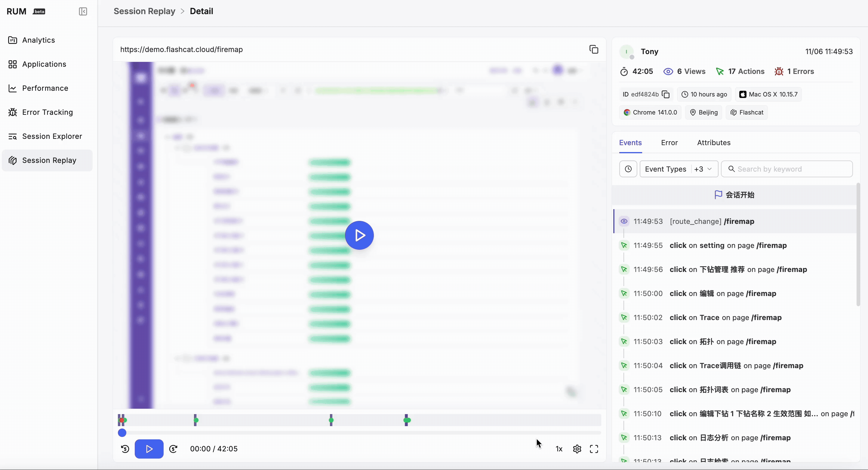Collapse the RUM sidebar panel

coord(83,11)
